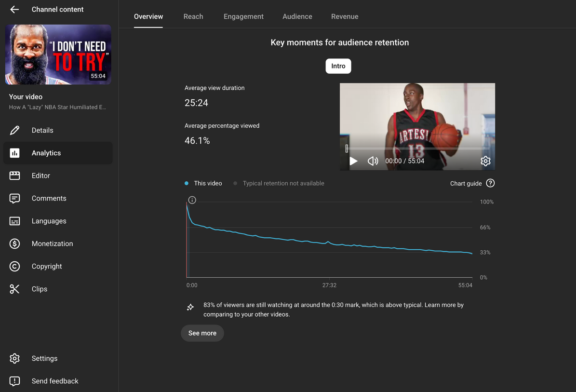
Task: Click the Monetization dollar icon
Action: (x=14, y=243)
